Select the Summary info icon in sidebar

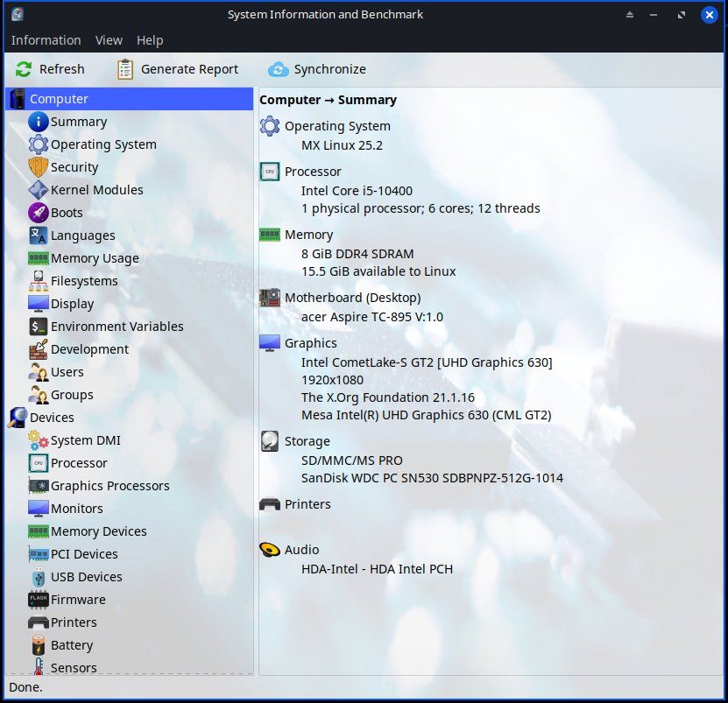[38, 122]
